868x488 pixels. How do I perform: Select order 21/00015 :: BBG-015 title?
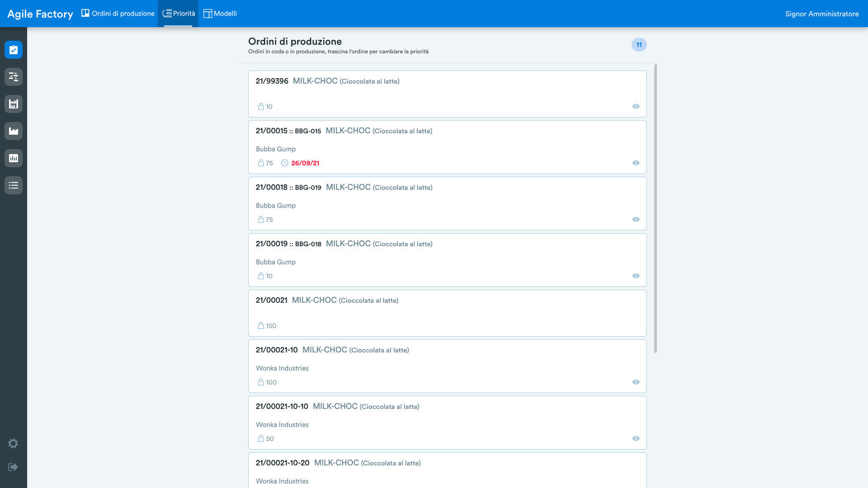(x=288, y=131)
